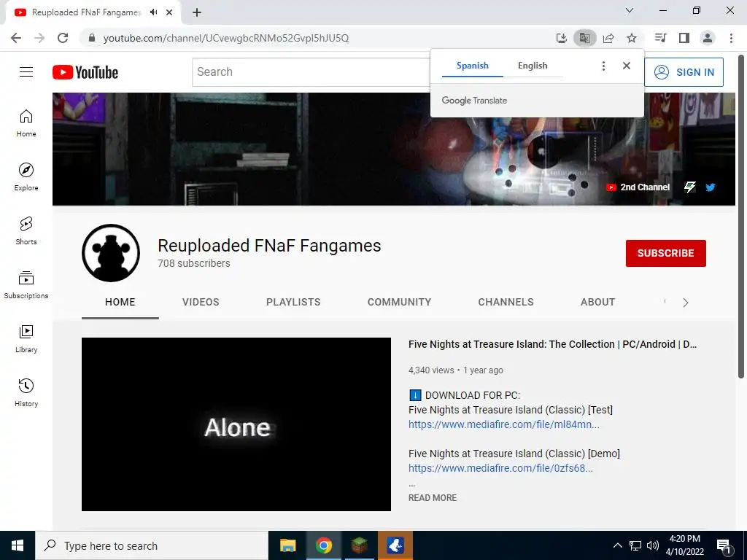This screenshot has width=747, height=560.
Task: Open the mediafire ml84mn download link
Action: 503,424
